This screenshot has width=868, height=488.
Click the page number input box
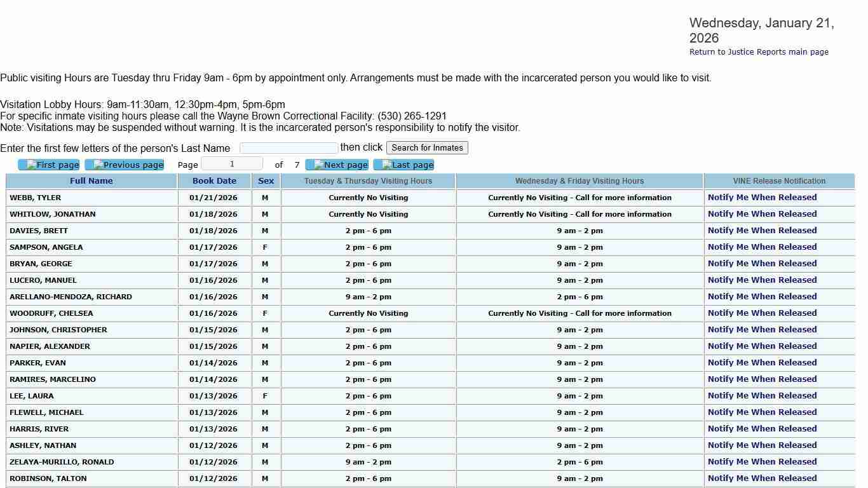click(232, 164)
